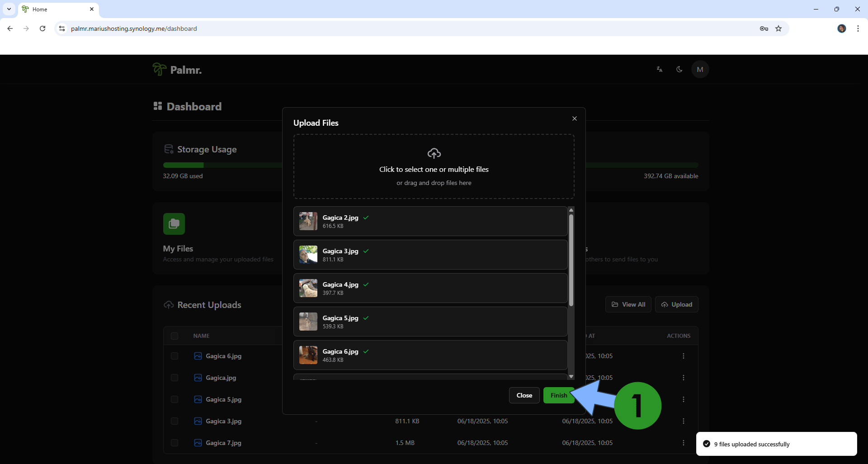The image size is (868, 464).
Task: Check the Gagica 5.jpg row checkbox
Action: (x=175, y=399)
